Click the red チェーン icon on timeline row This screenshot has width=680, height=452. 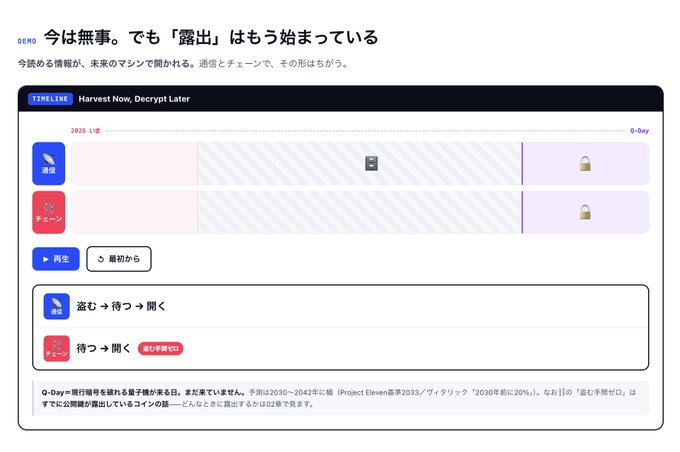pyautogui.click(x=49, y=213)
